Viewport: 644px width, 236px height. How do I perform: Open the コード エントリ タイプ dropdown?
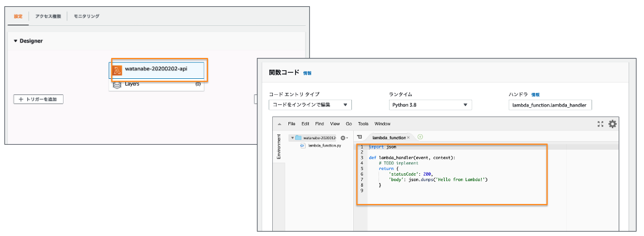pyautogui.click(x=310, y=105)
